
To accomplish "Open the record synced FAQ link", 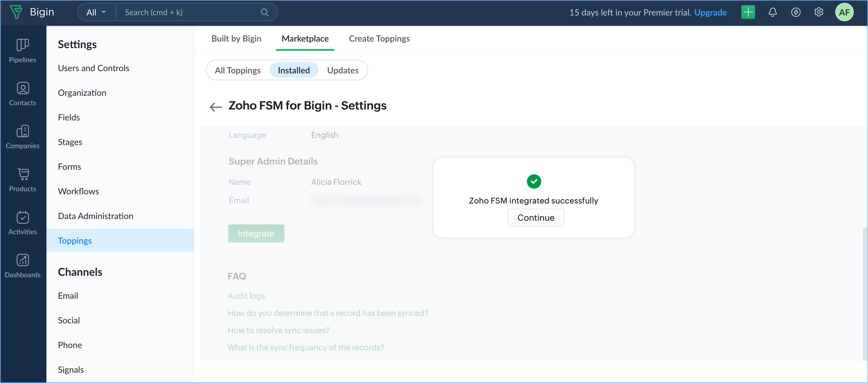I will click(x=328, y=313).
